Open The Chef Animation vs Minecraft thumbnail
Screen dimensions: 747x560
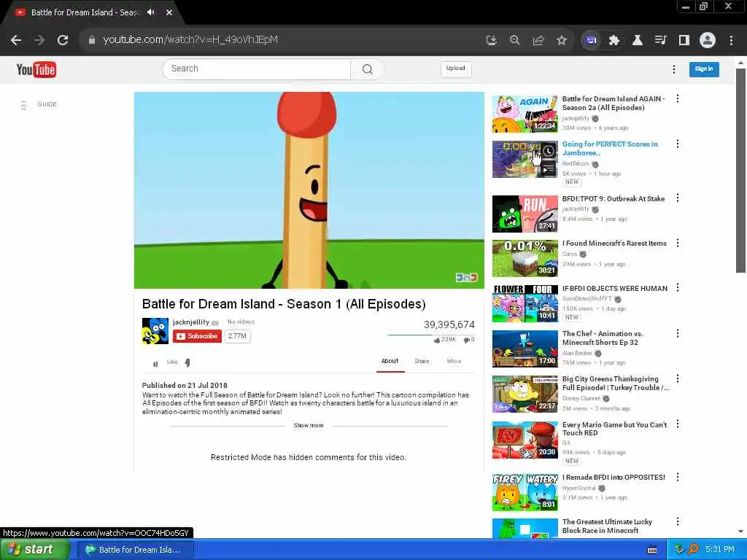point(525,349)
